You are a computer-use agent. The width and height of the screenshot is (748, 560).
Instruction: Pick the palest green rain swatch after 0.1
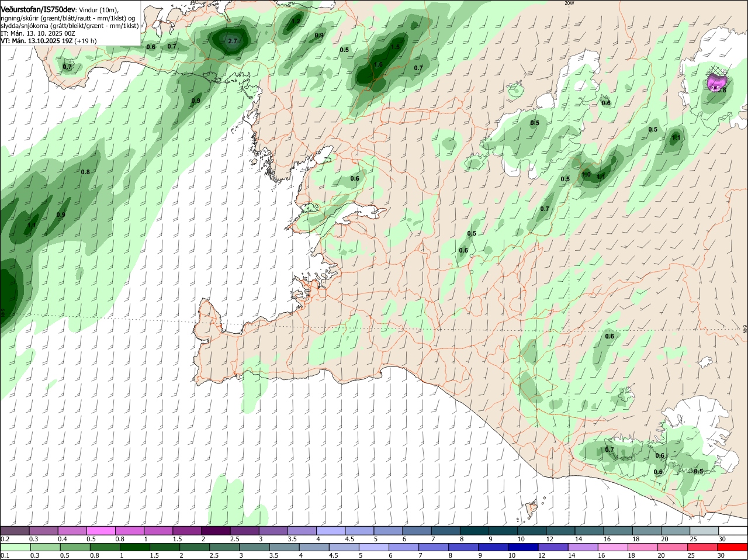[16, 547]
